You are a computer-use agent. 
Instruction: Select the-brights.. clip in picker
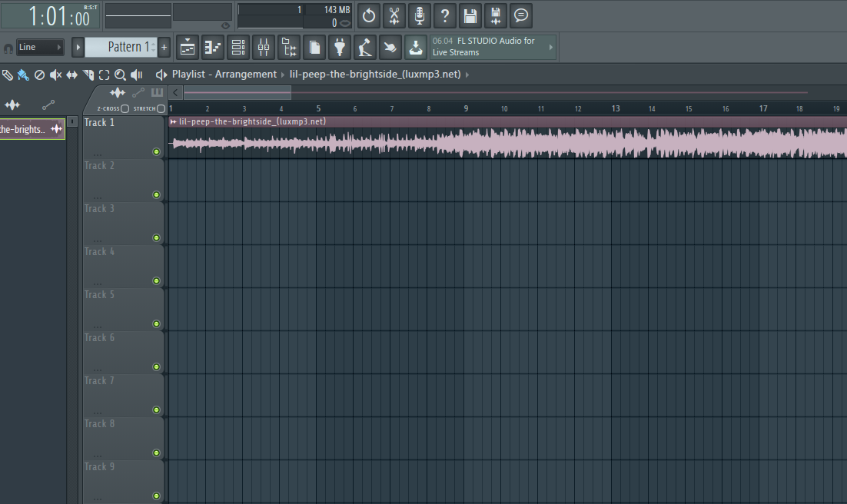coord(32,129)
